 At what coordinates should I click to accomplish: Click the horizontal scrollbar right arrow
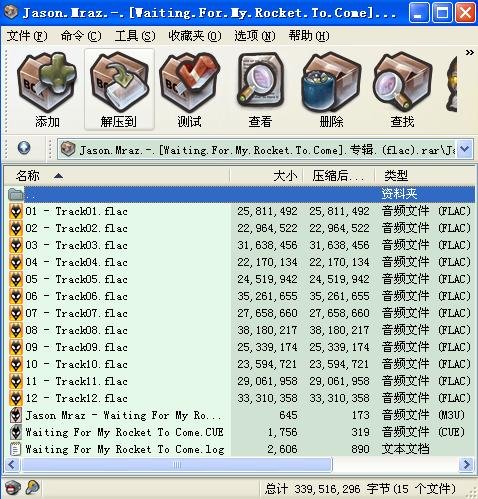(466, 464)
